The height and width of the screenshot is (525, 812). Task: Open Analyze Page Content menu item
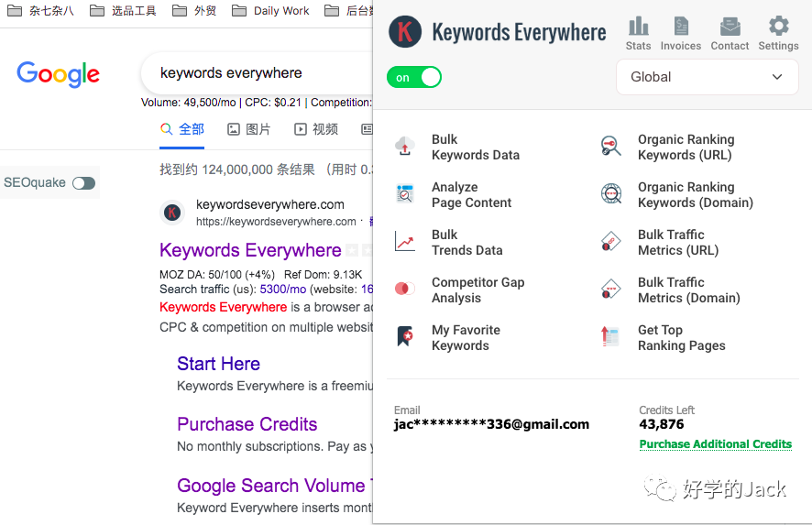[x=471, y=194]
